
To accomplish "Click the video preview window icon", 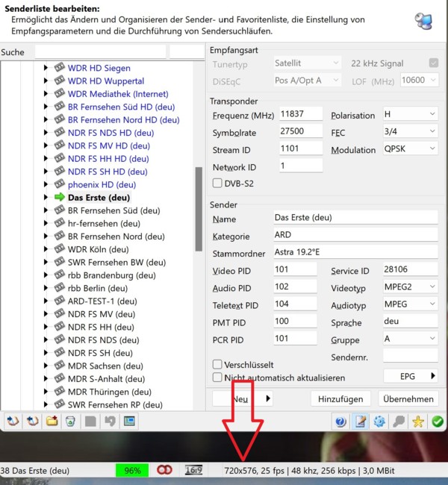I will (129, 422).
